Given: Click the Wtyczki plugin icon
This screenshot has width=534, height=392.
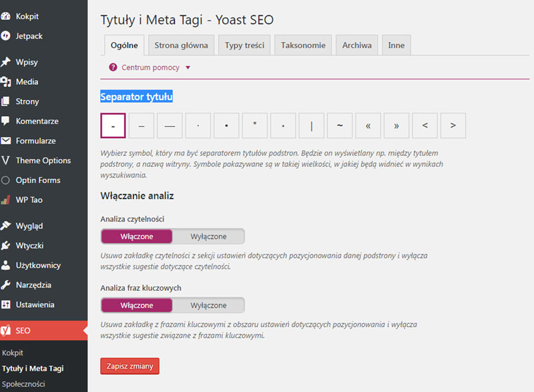Looking at the screenshot, I should point(5,245).
